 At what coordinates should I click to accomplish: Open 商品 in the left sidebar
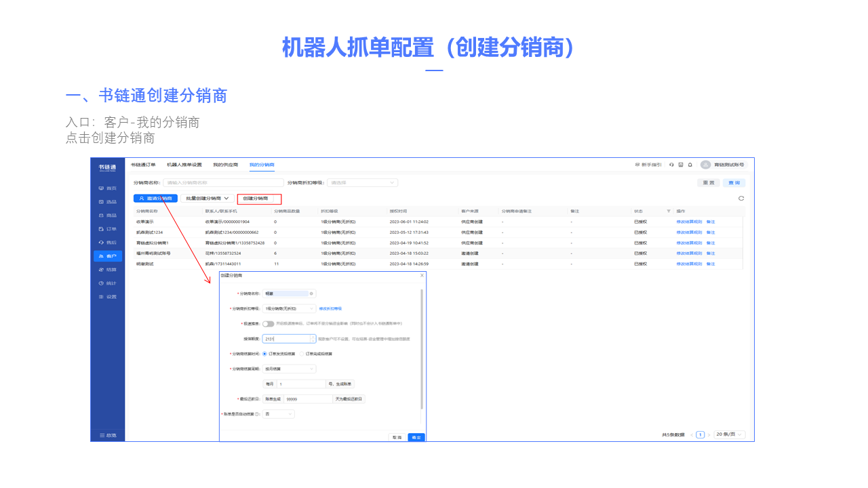click(108, 215)
